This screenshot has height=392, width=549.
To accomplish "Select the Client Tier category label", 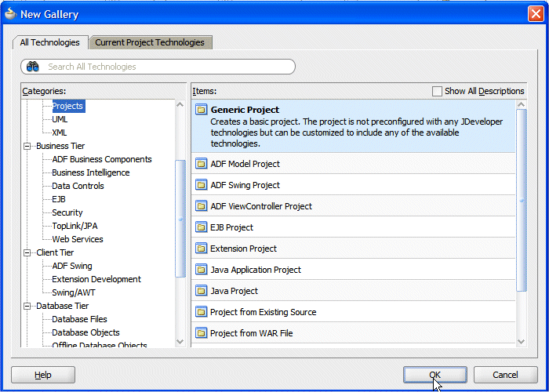I will 55,252.
